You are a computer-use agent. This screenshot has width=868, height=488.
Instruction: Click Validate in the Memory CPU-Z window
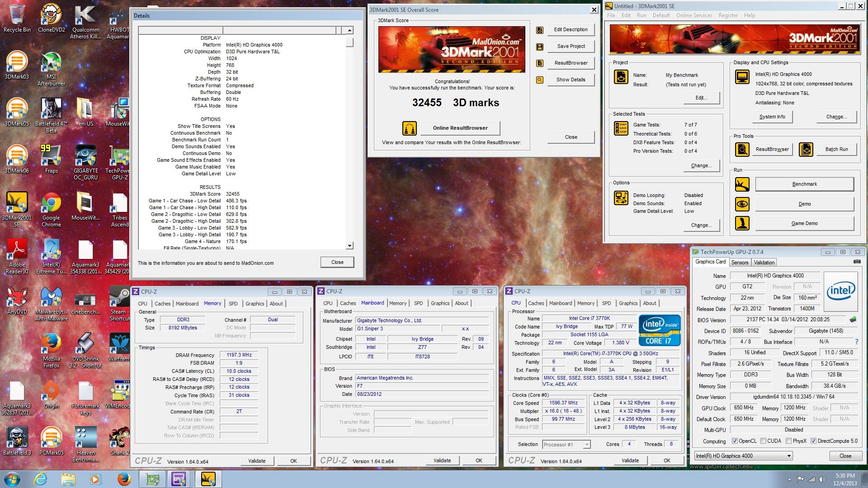click(257, 461)
